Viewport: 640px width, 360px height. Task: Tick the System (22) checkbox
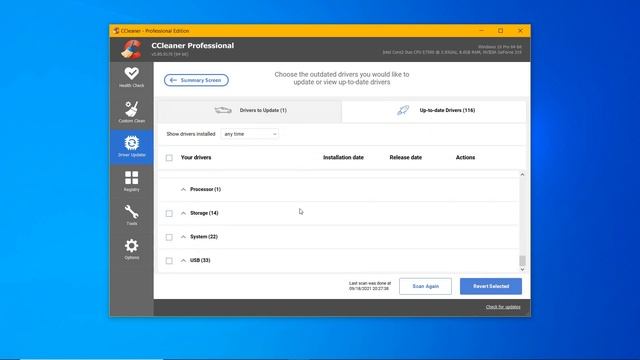coord(169,237)
